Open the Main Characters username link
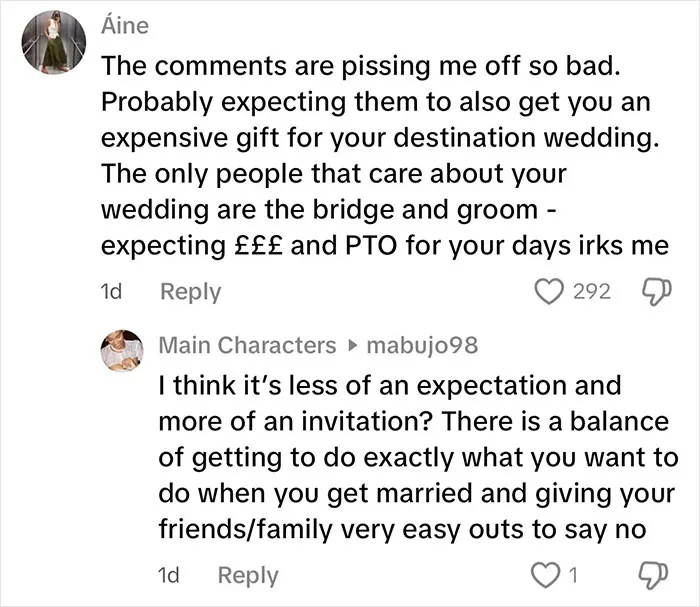700x607 pixels. pos(247,345)
